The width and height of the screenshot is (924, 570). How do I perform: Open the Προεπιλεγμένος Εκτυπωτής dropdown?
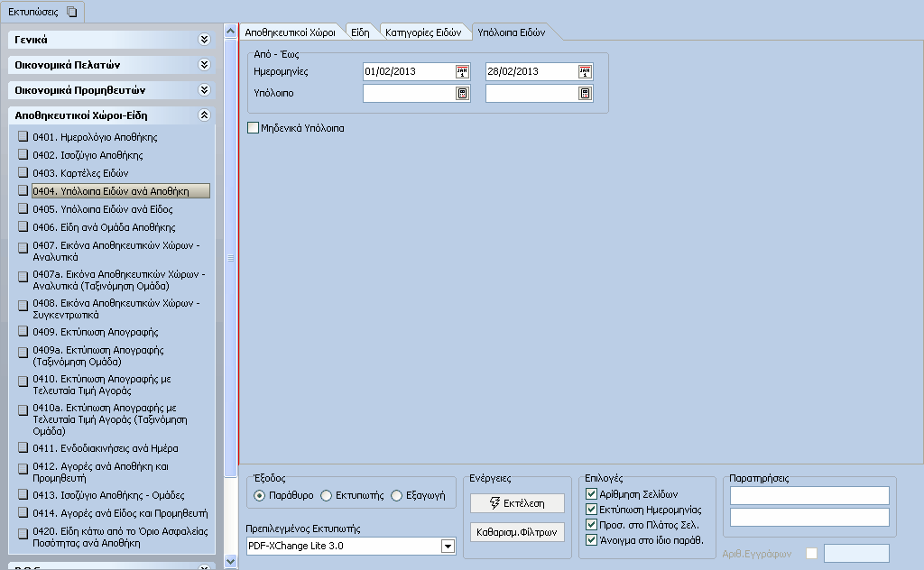point(448,546)
